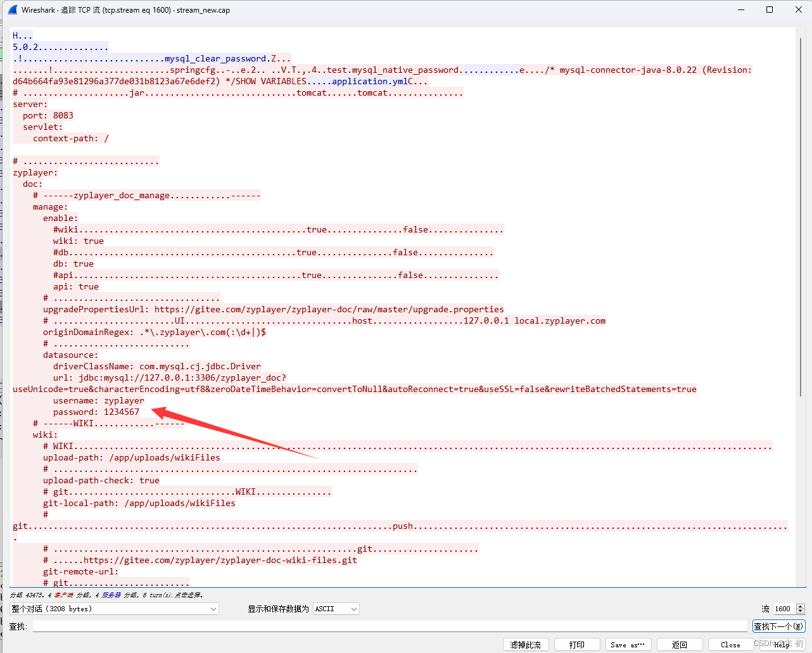Maximize the Wireshark follow stream window
The height and width of the screenshot is (653, 812).
coord(770,10)
